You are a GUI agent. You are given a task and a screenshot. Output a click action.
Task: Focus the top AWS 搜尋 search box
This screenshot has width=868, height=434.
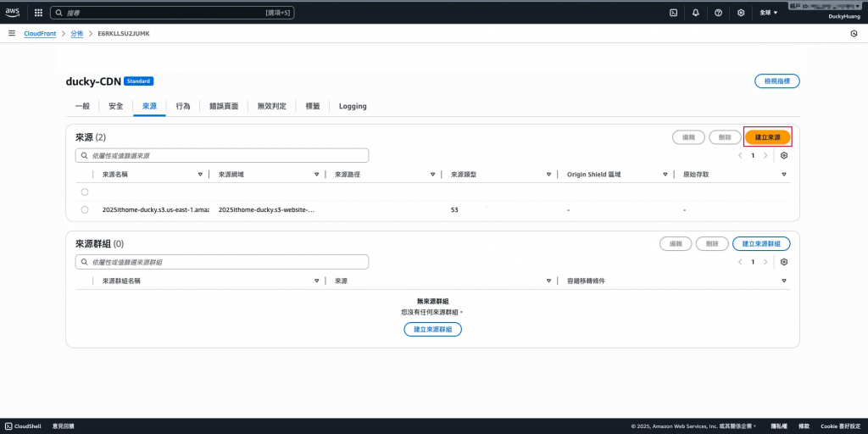(x=172, y=12)
